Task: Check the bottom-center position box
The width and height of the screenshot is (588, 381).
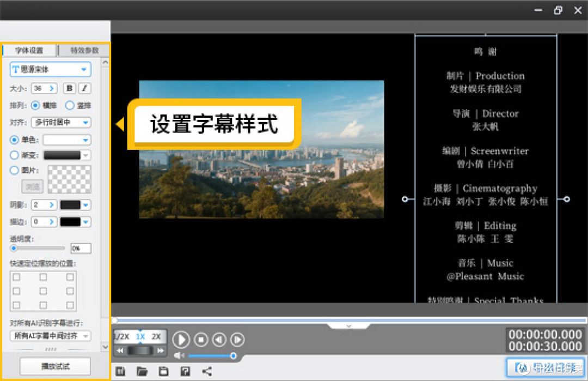Action: pyautogui.click(x=43, y=305)
